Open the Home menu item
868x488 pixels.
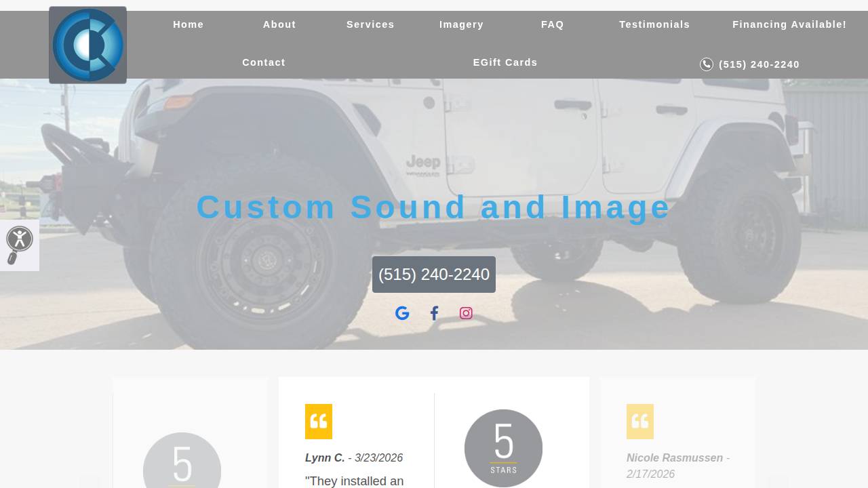click(188, 24)
